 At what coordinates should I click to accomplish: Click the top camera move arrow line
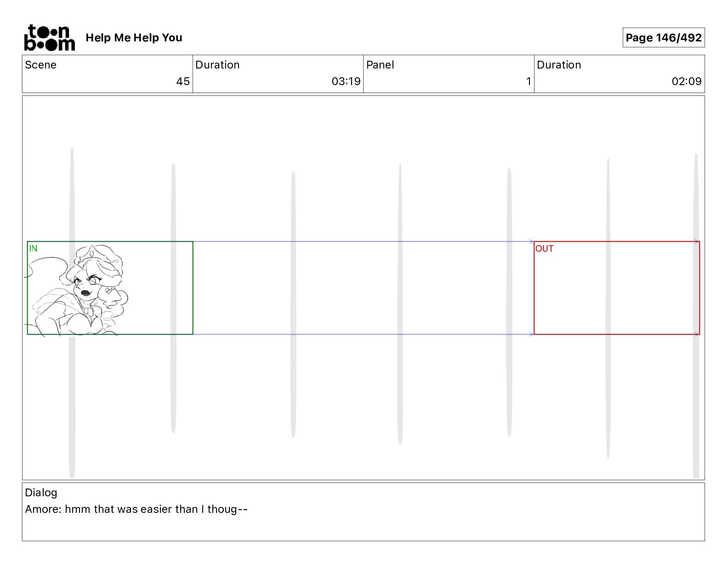(363, 241)
